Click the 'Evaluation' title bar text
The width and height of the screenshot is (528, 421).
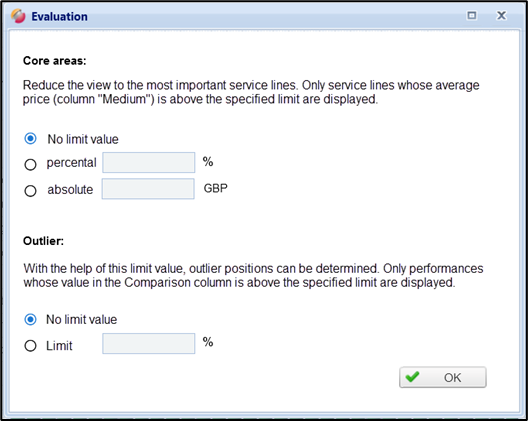[60, 17]
